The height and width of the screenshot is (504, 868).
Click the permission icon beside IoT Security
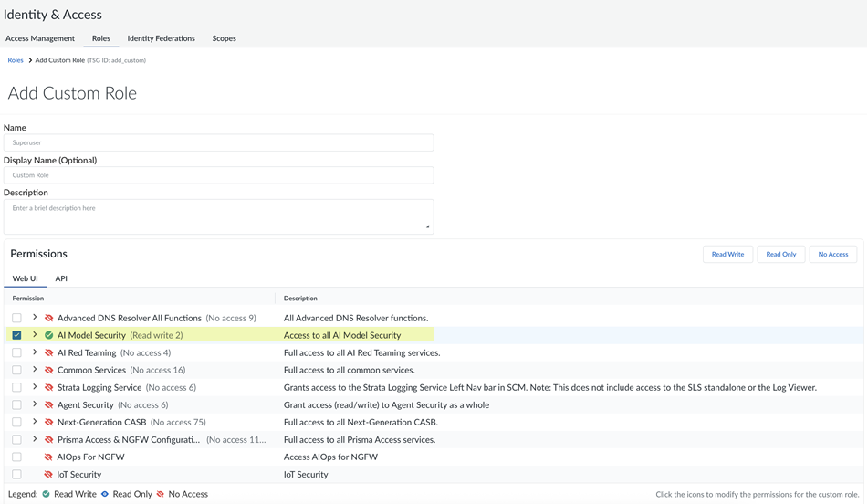point(49,475)
